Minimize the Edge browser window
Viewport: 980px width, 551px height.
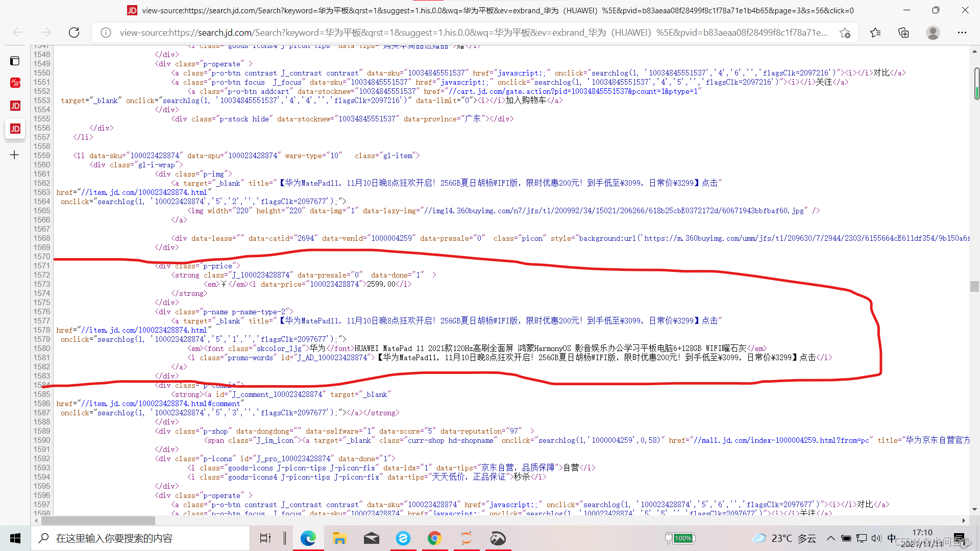point(906,10)
